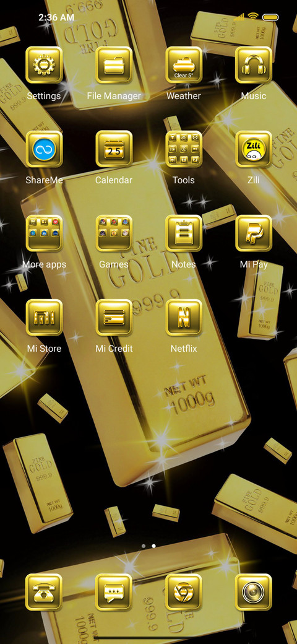Open Messages from the dock

tap(114, 592)
